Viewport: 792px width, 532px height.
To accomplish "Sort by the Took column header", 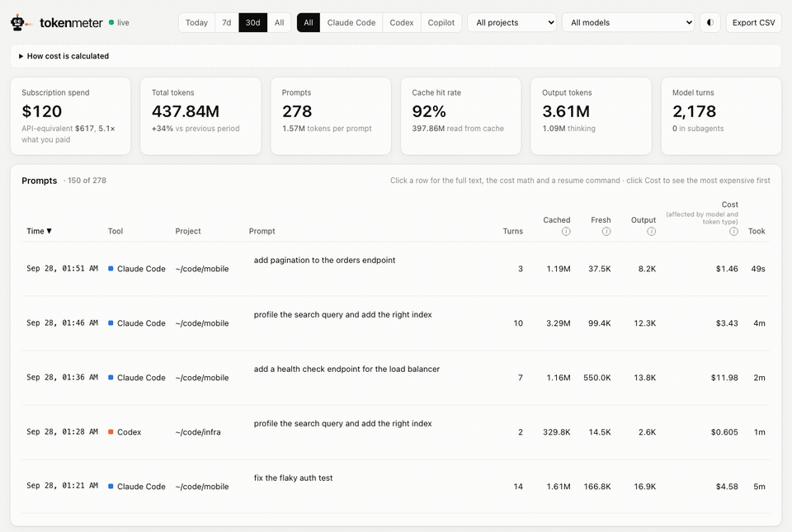I will 757,231.
